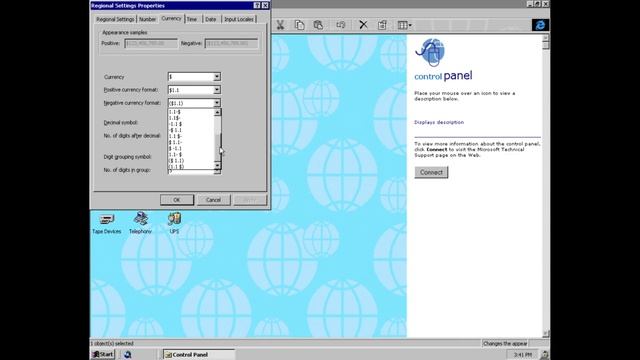Click the Control Panel vertical scrollbar down arrow
This screenshot has height=360, width=640.
click(x=545, y=334)
